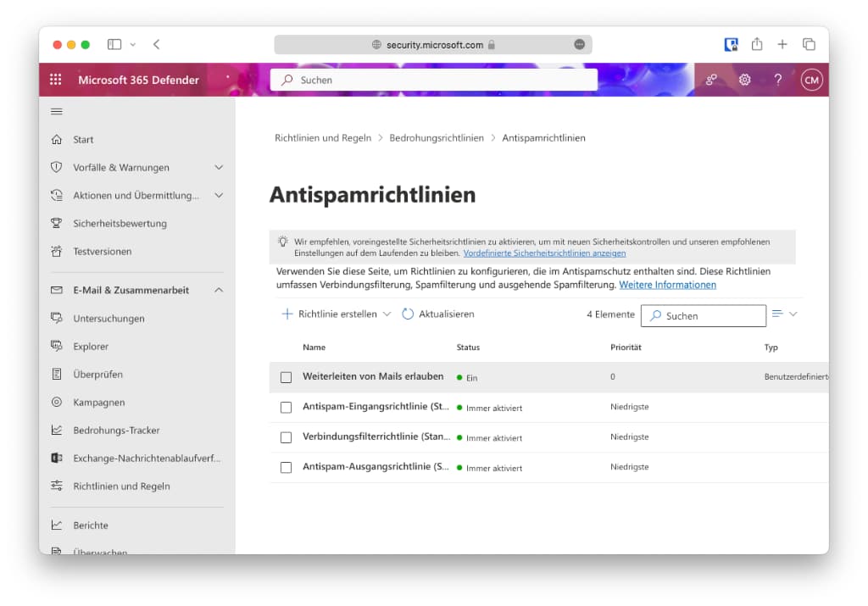
Task: Open the community feedback icon in header
Action: click(711, 80)
